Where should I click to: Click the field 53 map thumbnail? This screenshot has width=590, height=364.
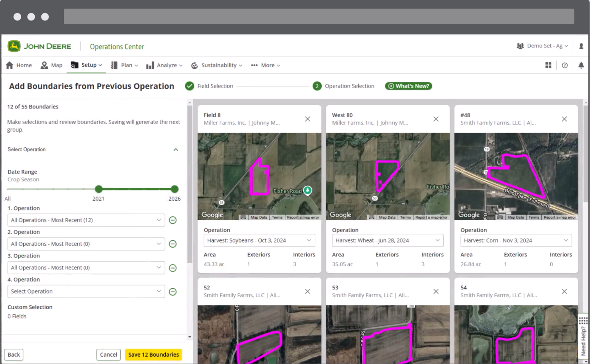pyautogui.click(x=388, y=334)
